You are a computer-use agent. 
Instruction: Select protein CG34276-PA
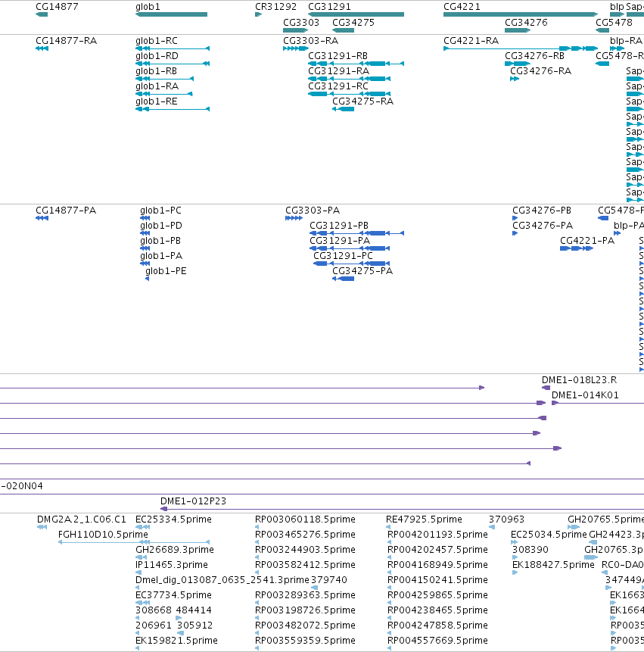tap(543, 226)
